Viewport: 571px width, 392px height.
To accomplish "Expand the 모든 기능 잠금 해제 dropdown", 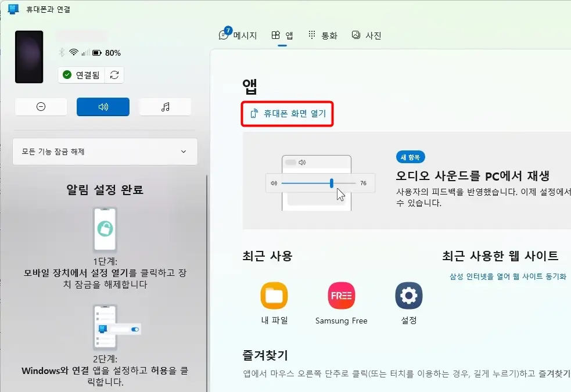I will 105,151.
